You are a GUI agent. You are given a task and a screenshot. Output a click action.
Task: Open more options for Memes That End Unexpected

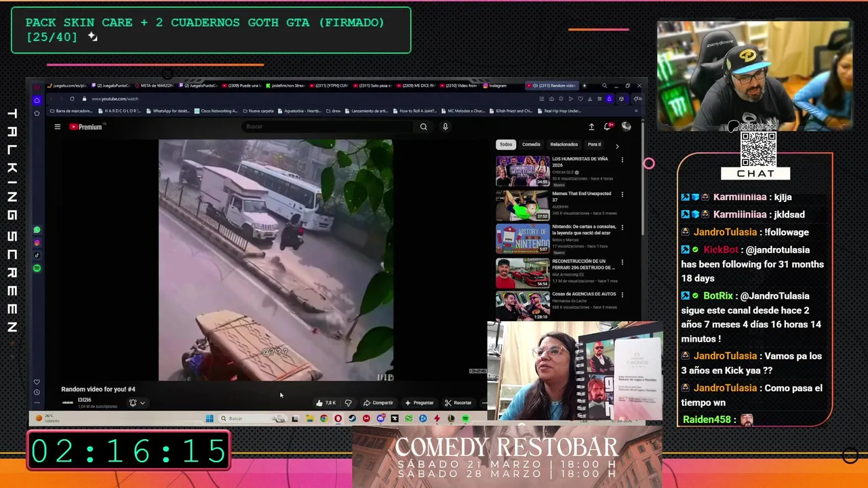click(623, 195)
